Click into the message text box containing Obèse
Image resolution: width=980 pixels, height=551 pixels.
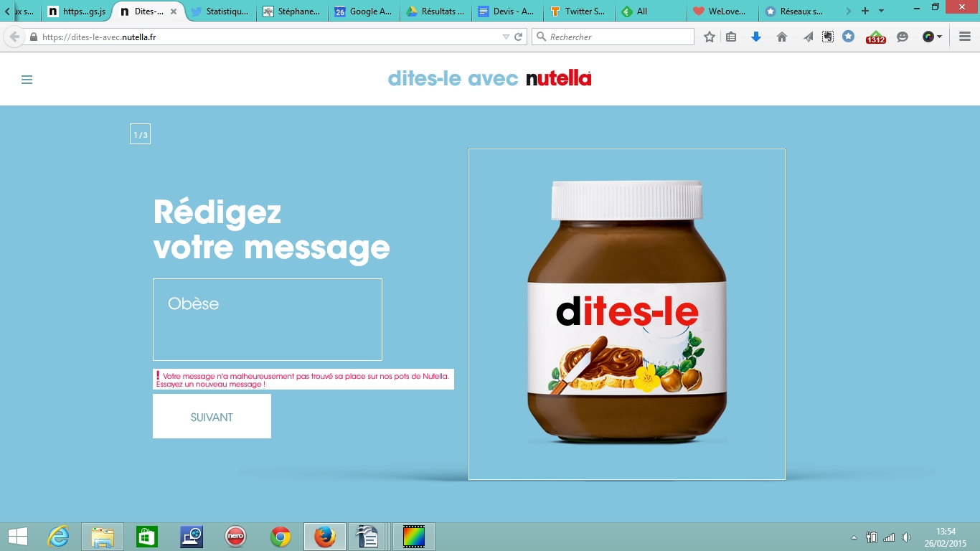[x=268, y=319]
